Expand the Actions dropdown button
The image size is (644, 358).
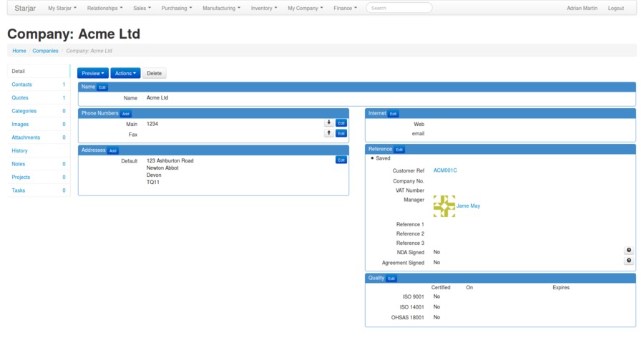coord(125,73)
